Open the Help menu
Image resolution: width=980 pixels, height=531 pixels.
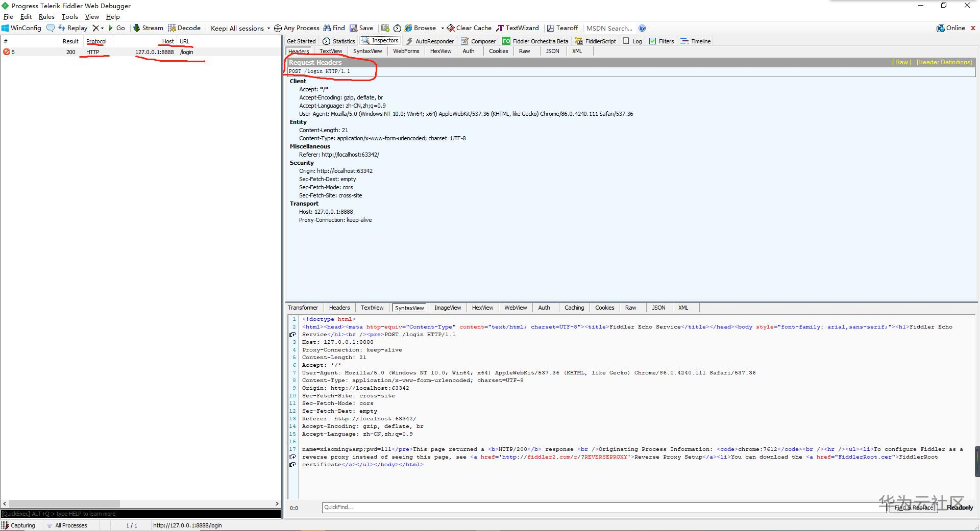click(113, 17)
